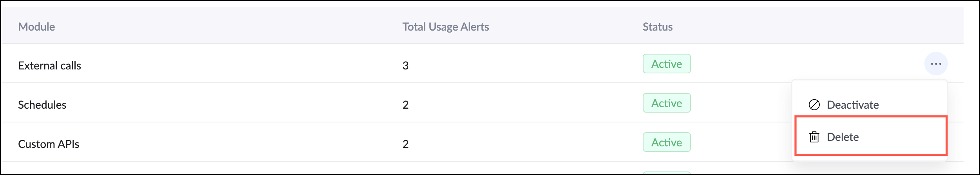Click the Status column header
The height and width of the screenshot is (175, 980).
tap(657, 27)
